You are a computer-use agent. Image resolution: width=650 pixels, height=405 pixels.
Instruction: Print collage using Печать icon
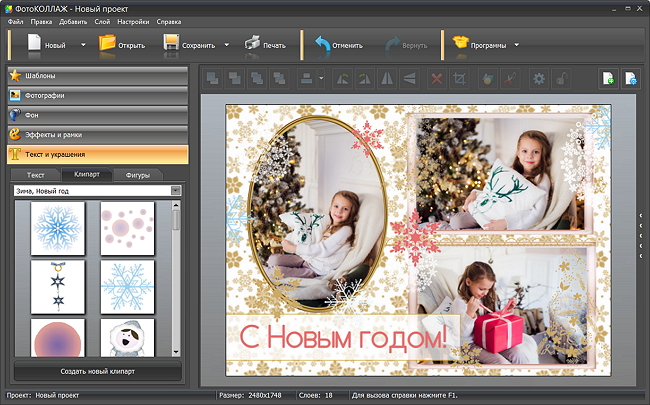point(252,43)
